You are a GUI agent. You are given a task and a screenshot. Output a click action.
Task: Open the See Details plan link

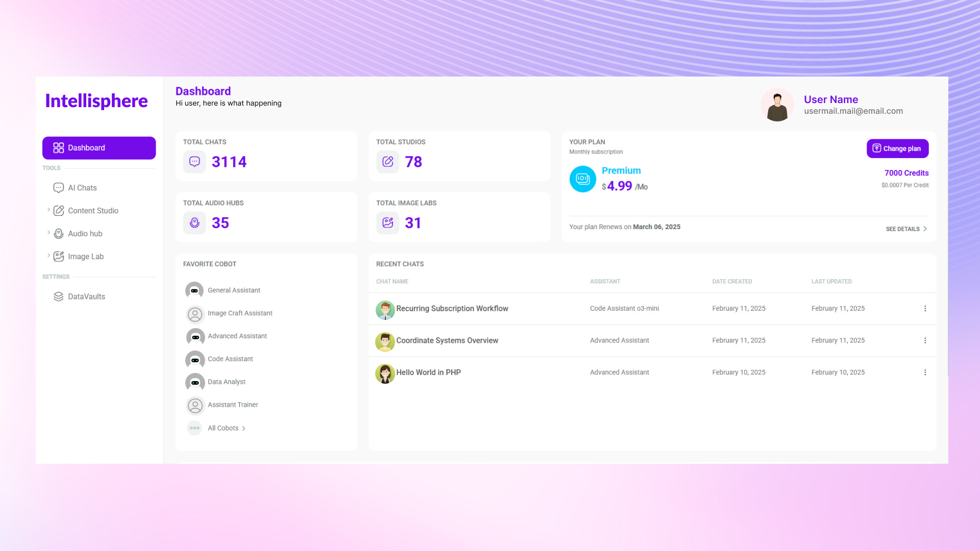tap(906, 229)
